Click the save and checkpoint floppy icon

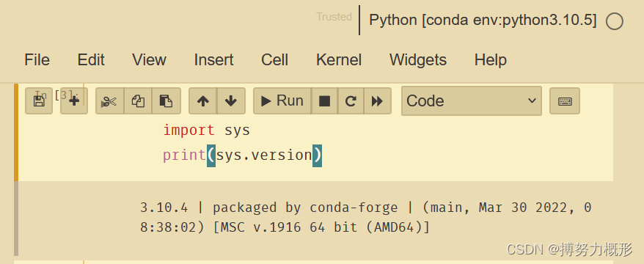(39, 100)
